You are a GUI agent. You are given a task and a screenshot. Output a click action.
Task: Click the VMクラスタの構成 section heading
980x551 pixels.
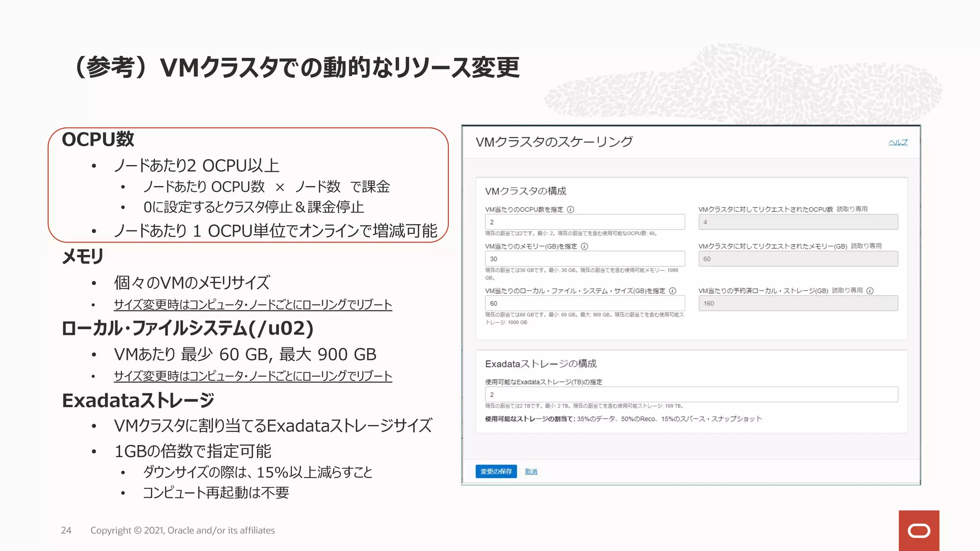pos(525,191)
